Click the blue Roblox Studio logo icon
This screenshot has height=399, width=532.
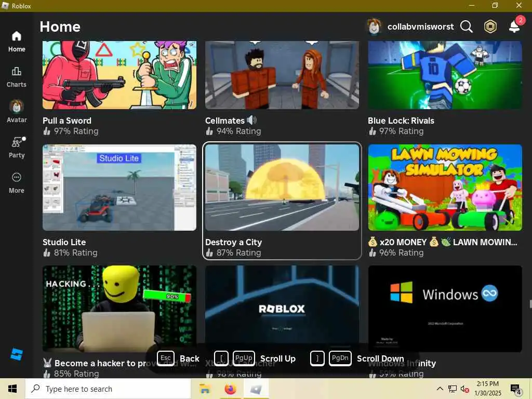pos(16,354)
